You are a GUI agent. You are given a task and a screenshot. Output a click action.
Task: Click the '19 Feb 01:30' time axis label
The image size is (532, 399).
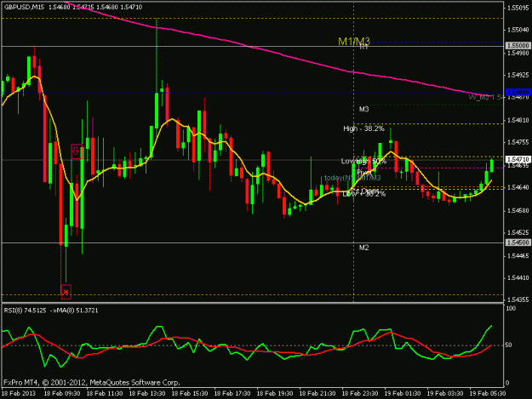point(403,394)
